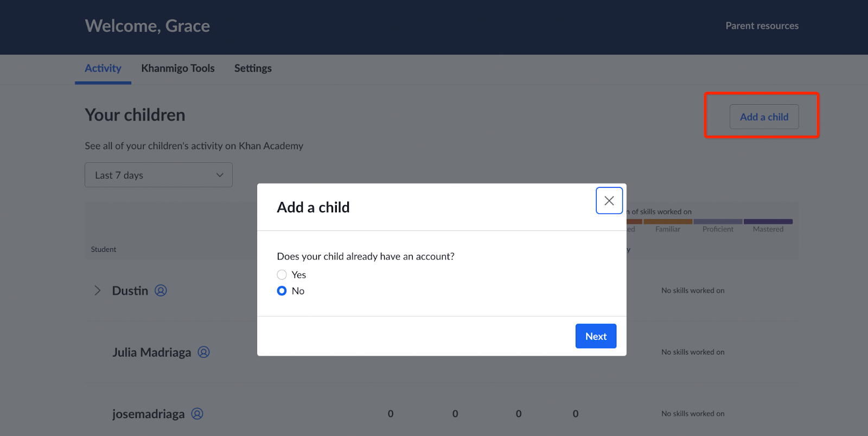Click the Yes label text
The image size is (868, 436).
[299, 275]
